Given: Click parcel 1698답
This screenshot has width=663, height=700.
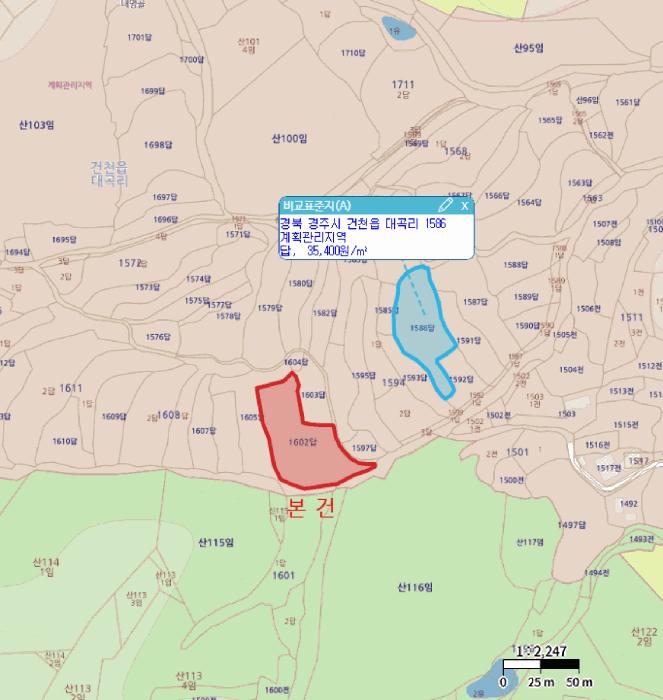Looking at the screenshot, I should [158, 145].
